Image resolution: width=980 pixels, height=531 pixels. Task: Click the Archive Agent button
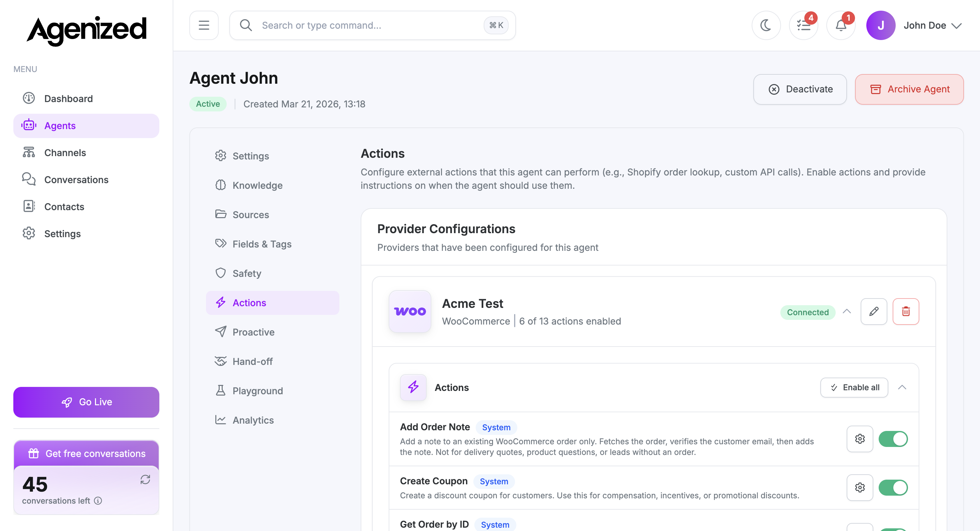[909, 89]
